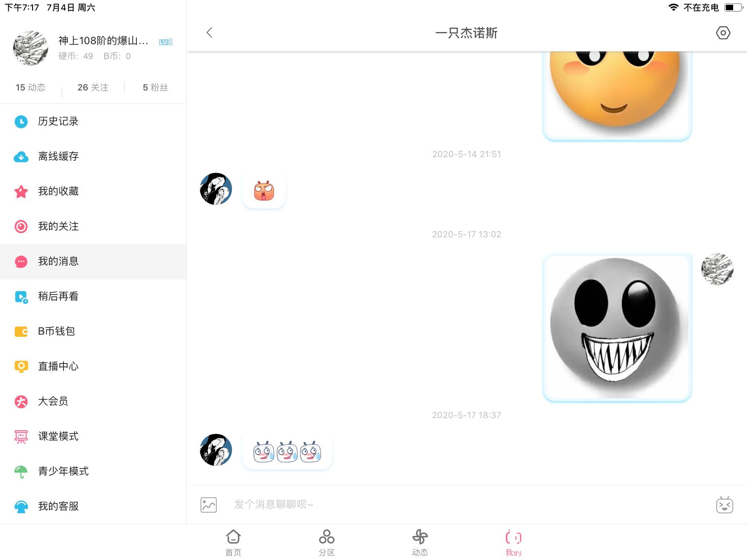
Task: Open 我的收藏 menu entry
Action: click(93, 192)
